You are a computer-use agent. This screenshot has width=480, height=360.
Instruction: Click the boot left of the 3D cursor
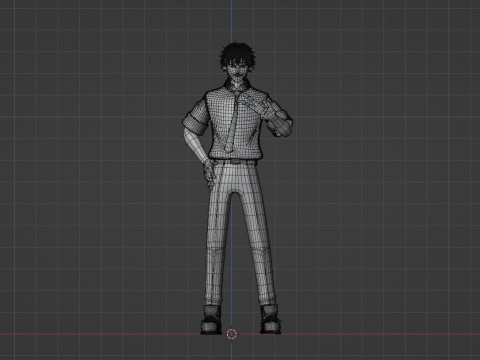[x=211, y=320]
